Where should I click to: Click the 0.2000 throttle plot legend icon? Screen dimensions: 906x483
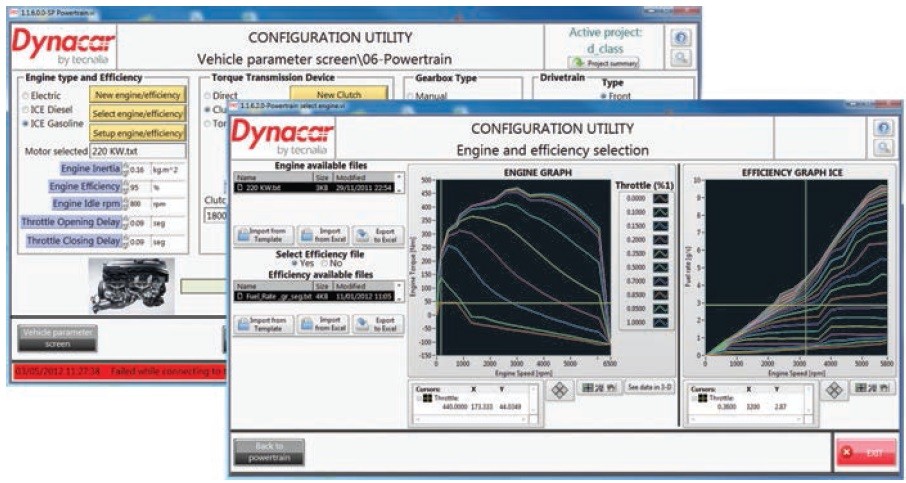[x=660, y=240]
